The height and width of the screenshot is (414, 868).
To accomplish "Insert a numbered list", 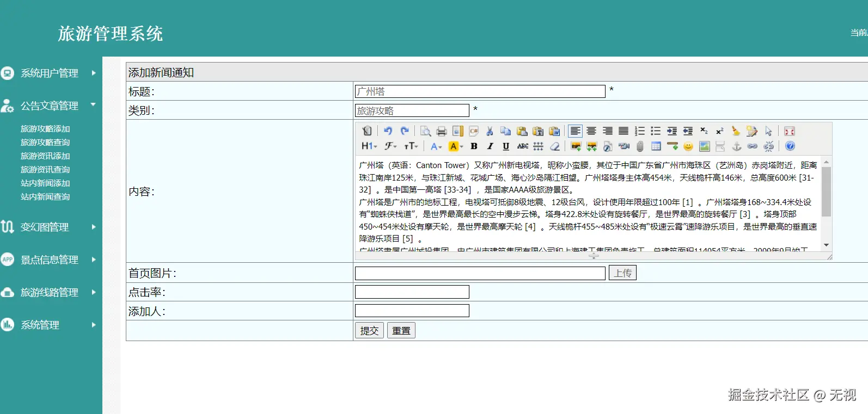I will [640, 131].
